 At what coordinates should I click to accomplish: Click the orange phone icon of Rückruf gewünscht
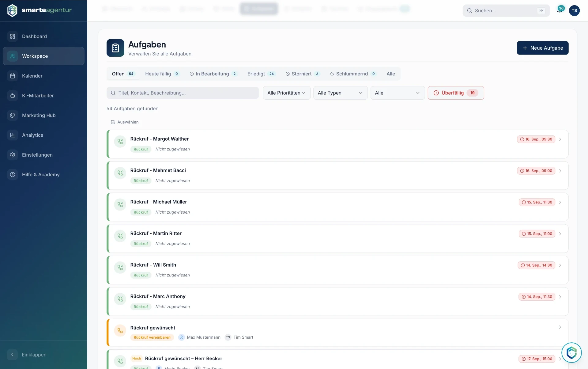pyautogui.click(x=120, y=331)
